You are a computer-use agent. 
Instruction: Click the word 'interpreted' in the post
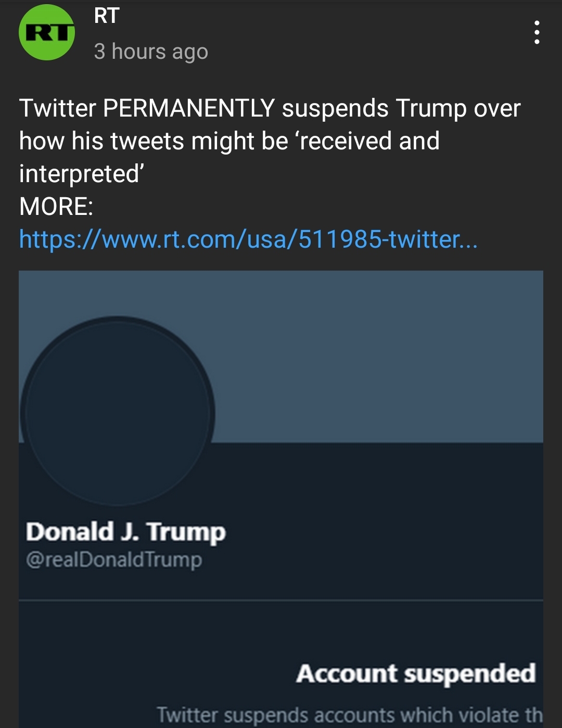79,174
